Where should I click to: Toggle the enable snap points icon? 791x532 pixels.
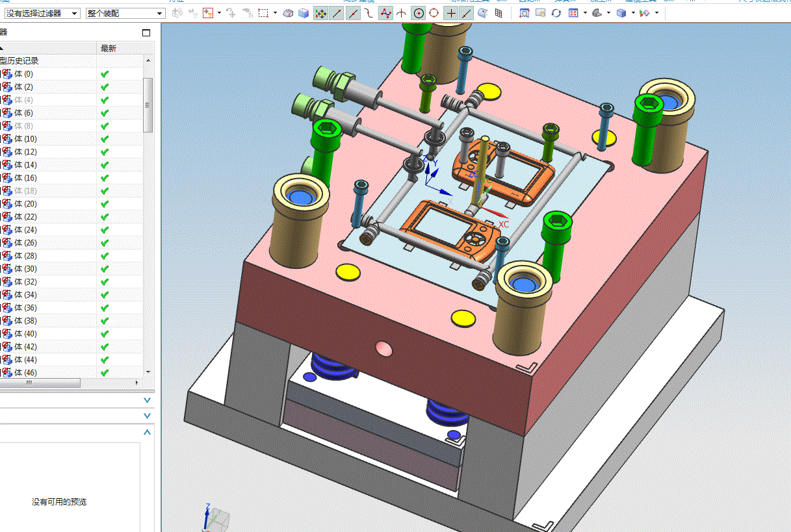320,13
